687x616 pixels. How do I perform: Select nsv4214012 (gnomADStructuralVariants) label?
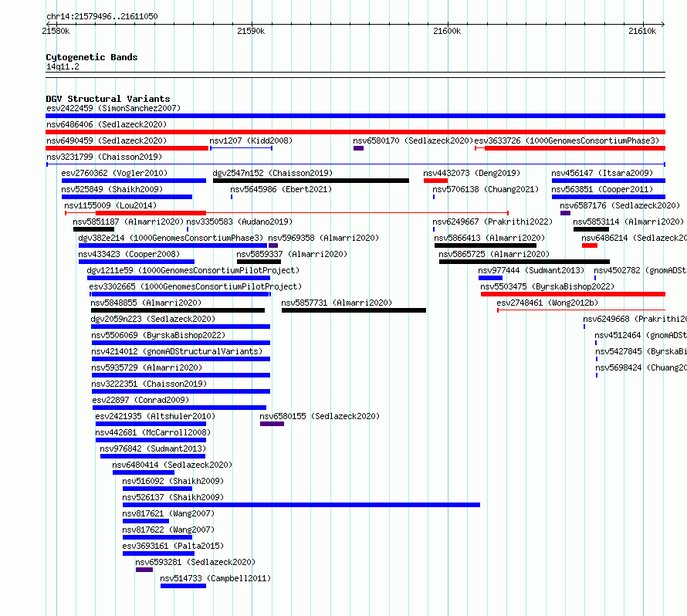point(177,351)
